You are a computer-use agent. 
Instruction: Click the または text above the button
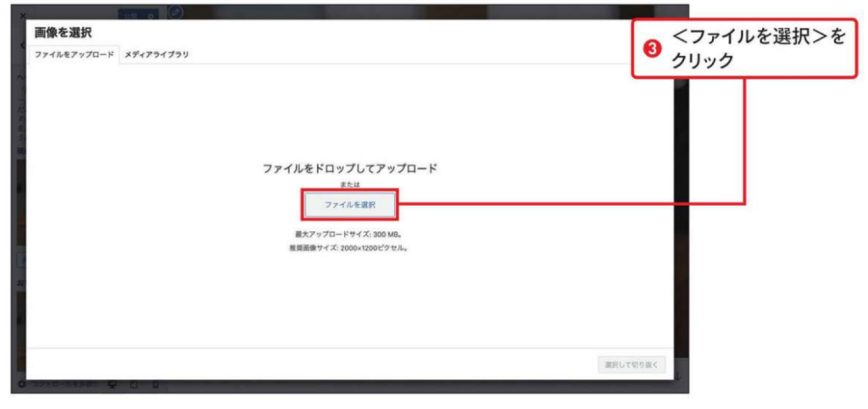coord(349,184)
